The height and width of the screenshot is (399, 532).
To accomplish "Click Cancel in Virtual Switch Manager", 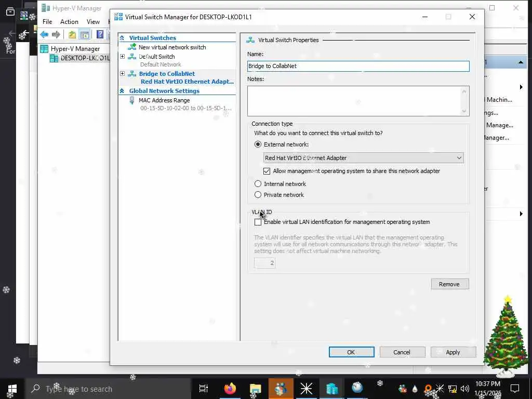I will pyautogui.click(x=402, y=352).
